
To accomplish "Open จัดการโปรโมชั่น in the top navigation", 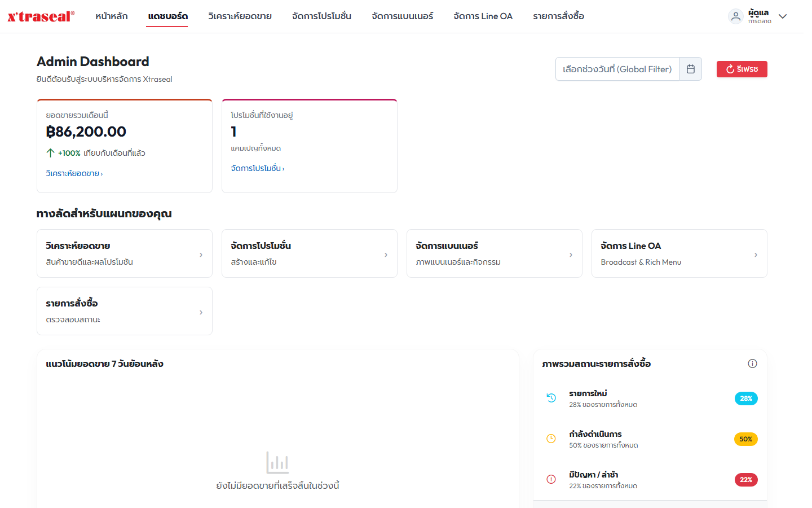I will 321,16.
